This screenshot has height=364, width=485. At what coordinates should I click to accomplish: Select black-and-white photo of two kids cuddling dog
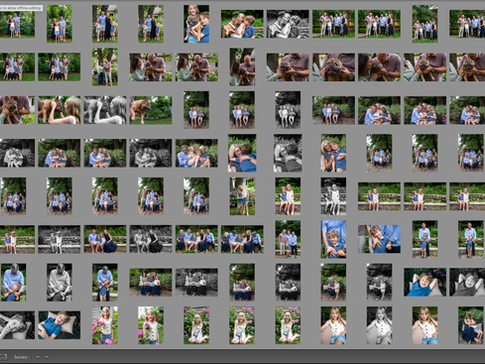pyautogui.click(x=288, y=24)
